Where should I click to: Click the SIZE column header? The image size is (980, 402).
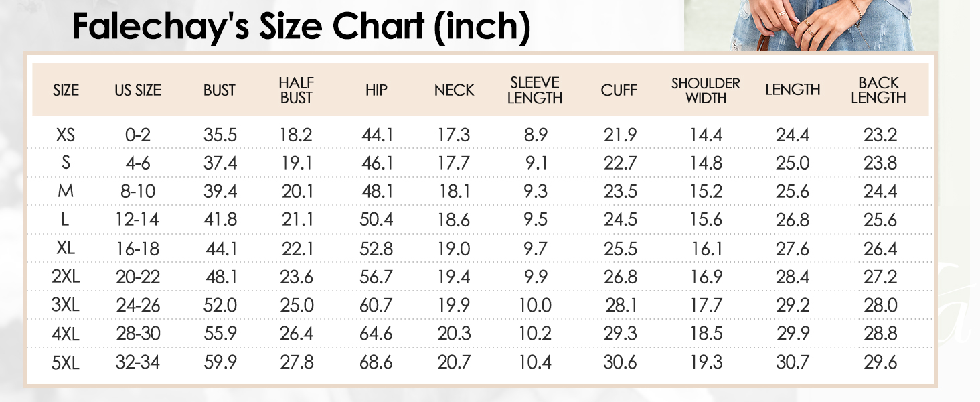(66, 90)
